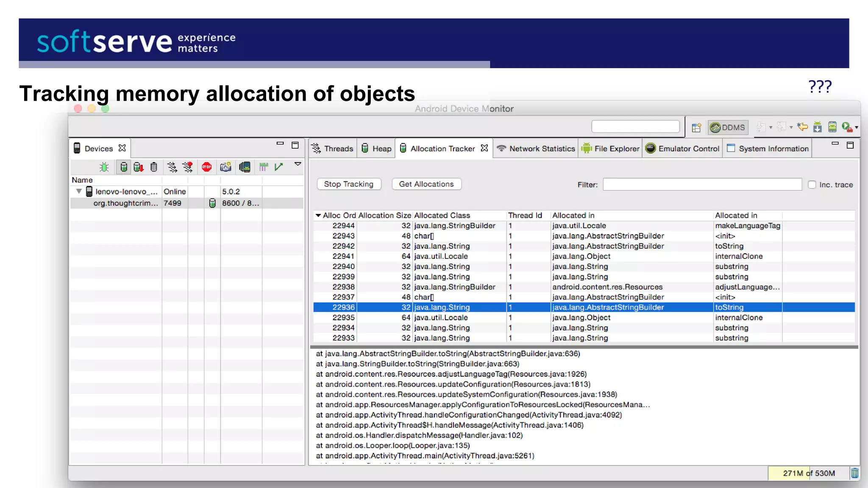Collapse the lenovo device tree node
The height and width of the screenshot is (488, 868).
(x=79, y=191)
